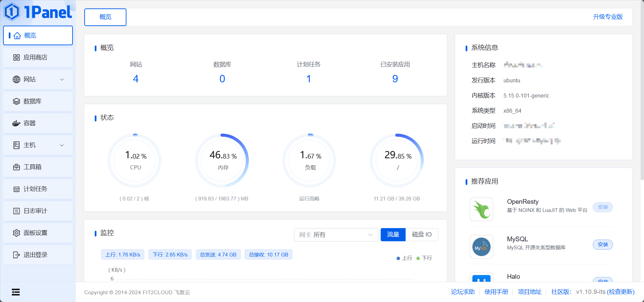Open the 网卡 network card dropdown
Image resolution: width=644 pixels, height=302 pixels.
click(x=335, y=235)
